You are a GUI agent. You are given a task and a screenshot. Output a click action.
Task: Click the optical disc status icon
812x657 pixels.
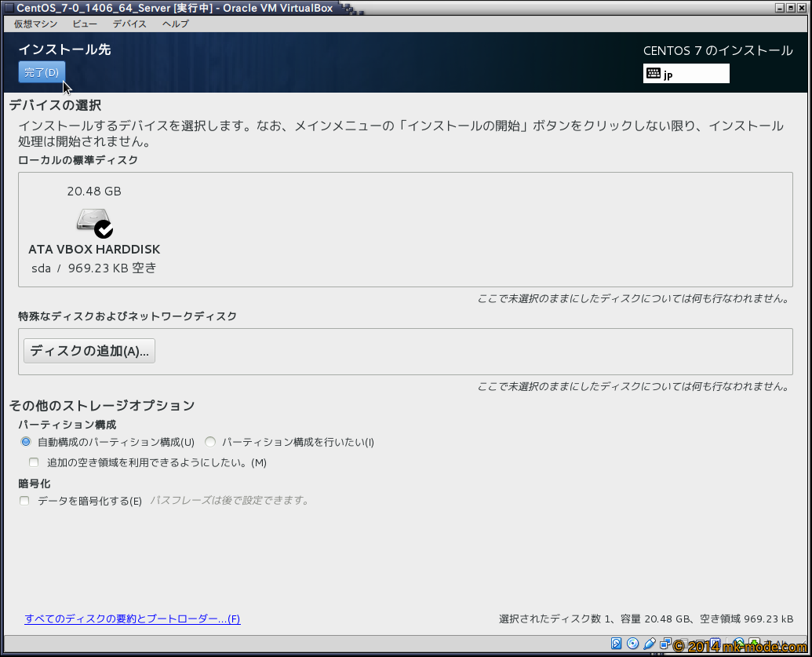coord(632,644)
